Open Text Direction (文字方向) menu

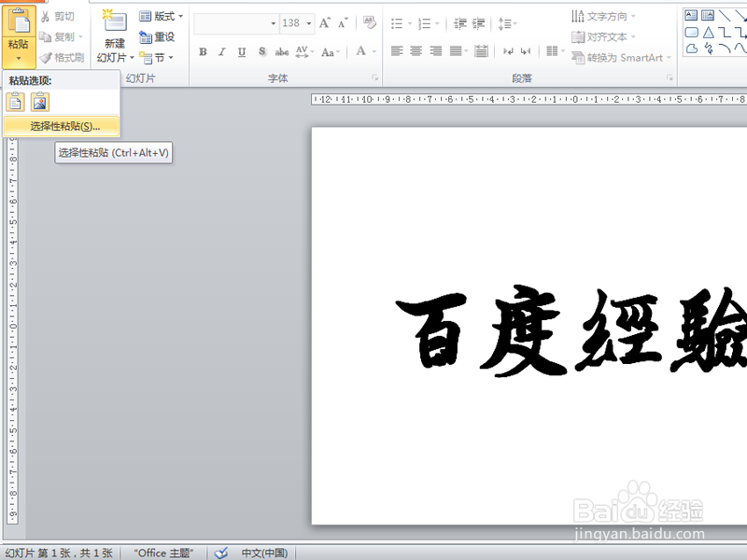(603, 16)
